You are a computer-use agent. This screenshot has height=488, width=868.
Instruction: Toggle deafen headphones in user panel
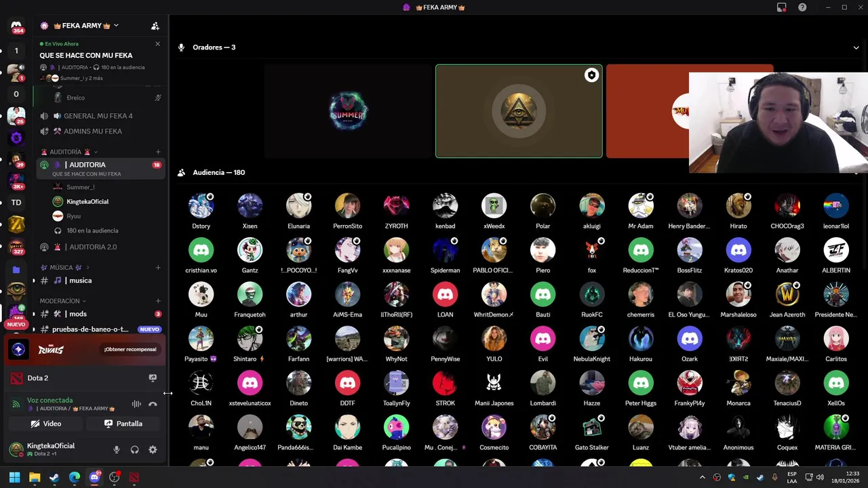point(134,449)
